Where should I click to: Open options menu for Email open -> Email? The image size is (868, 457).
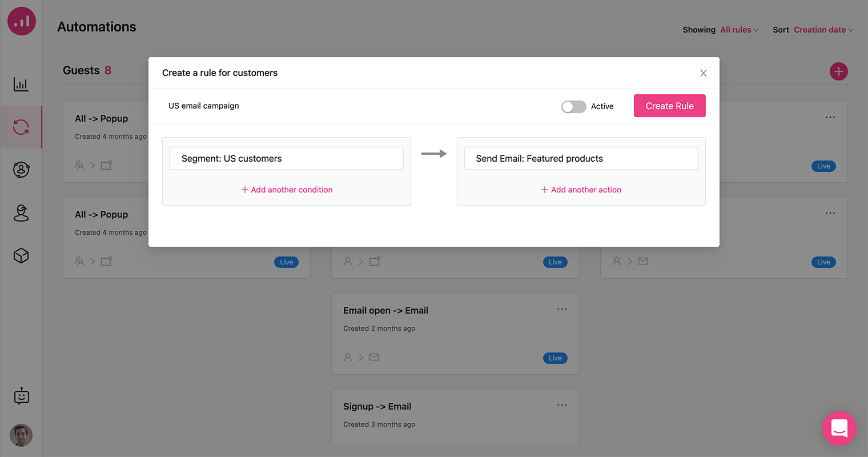point(562,309)
